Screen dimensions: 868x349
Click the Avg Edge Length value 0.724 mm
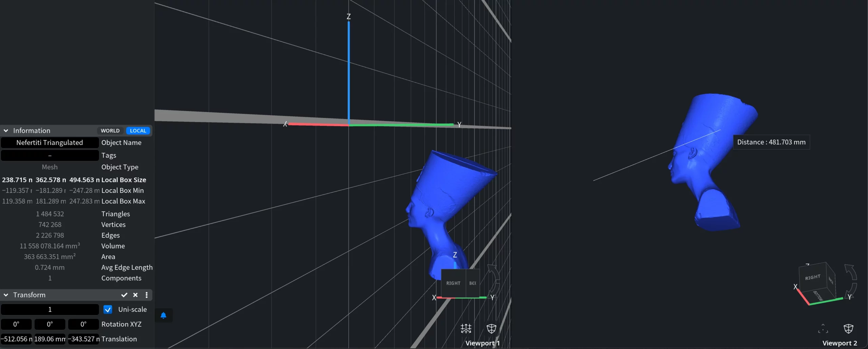50,267
